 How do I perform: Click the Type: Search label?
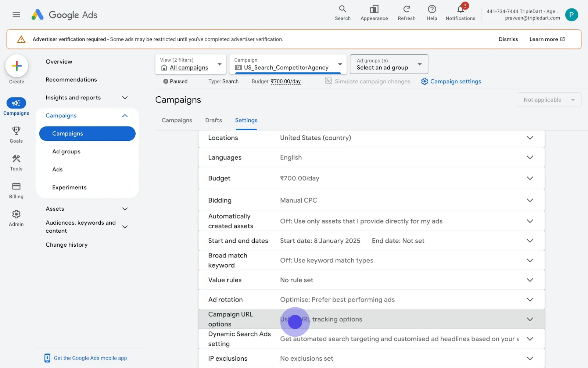click(223, 82)
